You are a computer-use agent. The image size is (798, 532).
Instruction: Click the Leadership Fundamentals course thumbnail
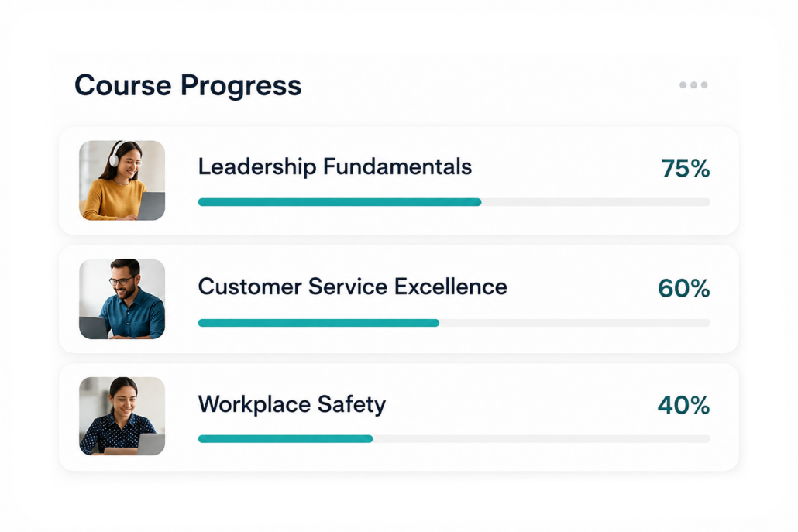click(122, 180)
